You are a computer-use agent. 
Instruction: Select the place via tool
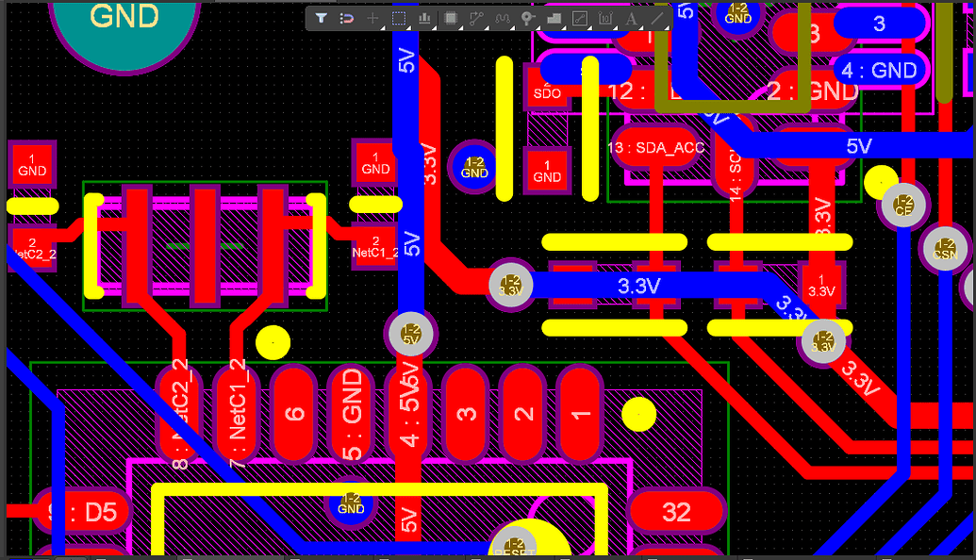(x=527, y=17)
